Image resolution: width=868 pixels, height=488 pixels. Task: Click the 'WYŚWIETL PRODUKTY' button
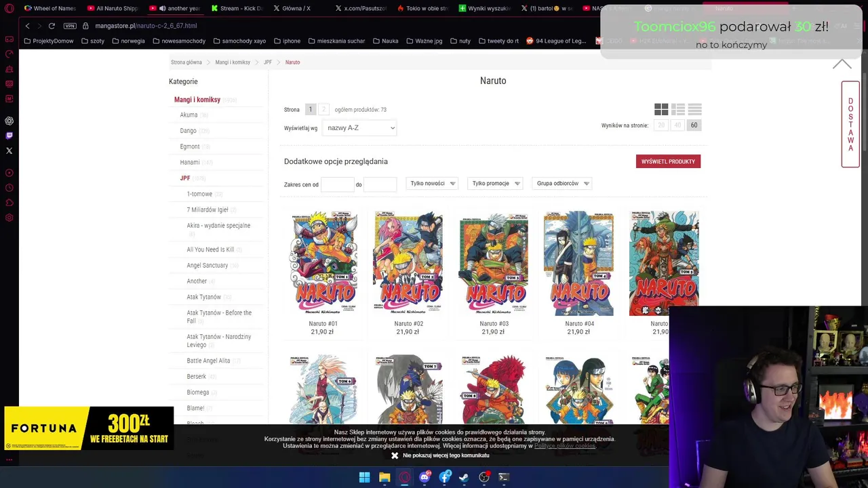(668, 161)
